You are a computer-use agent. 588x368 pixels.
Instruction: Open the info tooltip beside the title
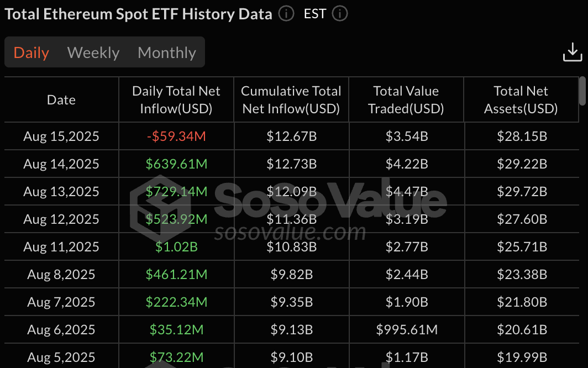286,14
